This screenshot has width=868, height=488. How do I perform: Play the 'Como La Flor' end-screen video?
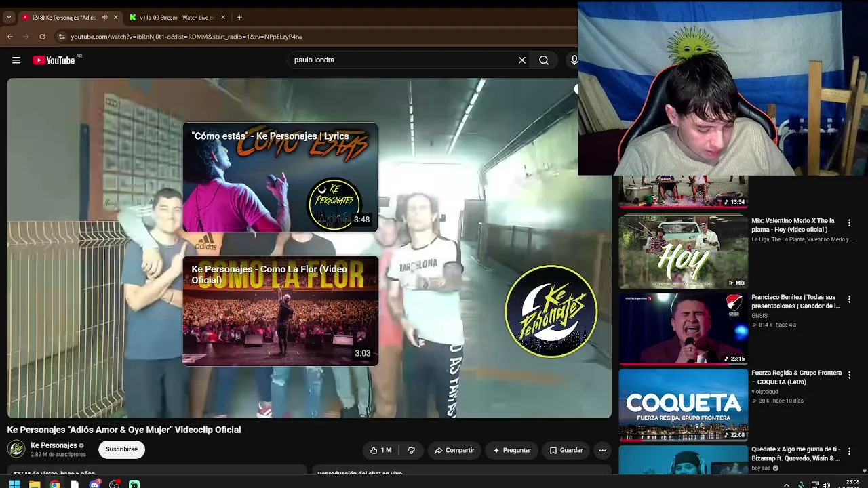[x=281, y=311]
